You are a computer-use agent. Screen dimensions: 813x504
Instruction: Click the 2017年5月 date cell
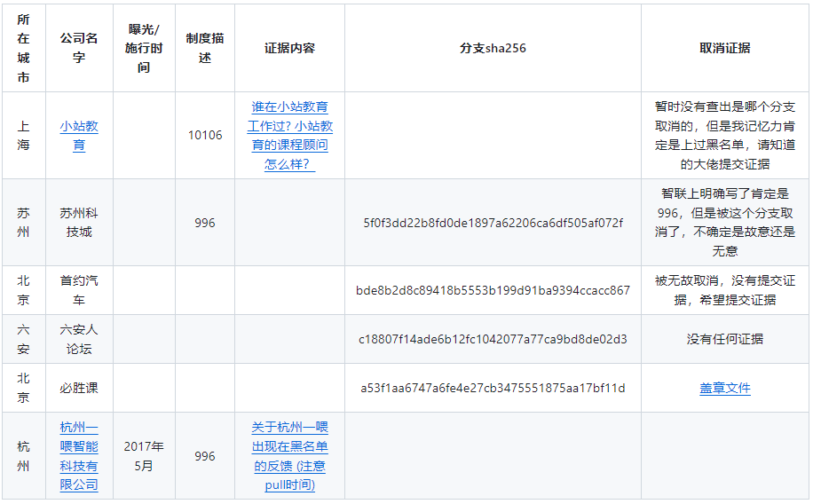point(144,456)
